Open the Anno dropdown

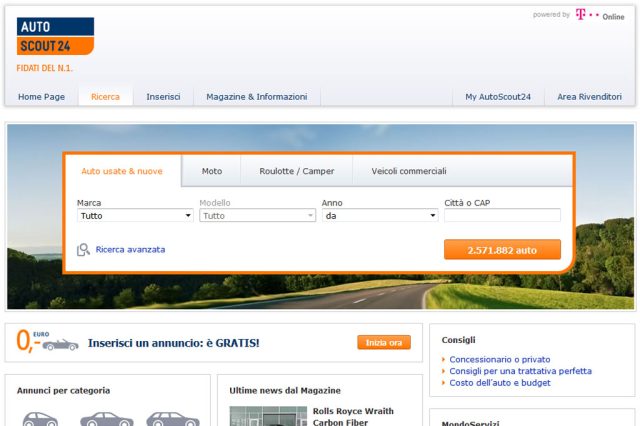tap(380, 215)
